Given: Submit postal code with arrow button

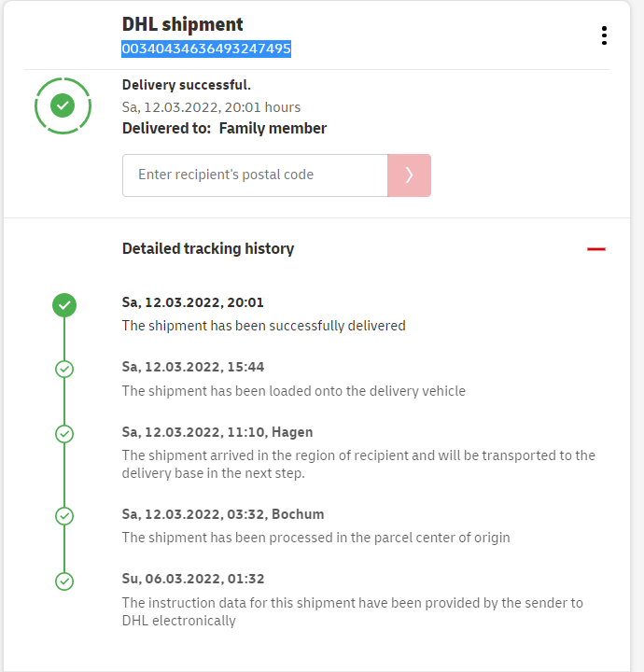Looking at the screenshot, I should point(409,175).
